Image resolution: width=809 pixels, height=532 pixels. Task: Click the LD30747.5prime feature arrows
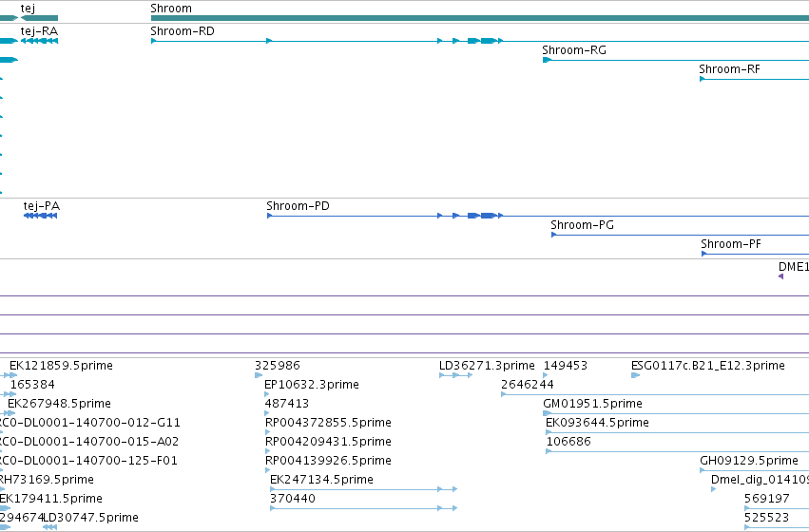click(x=49, y=527)
